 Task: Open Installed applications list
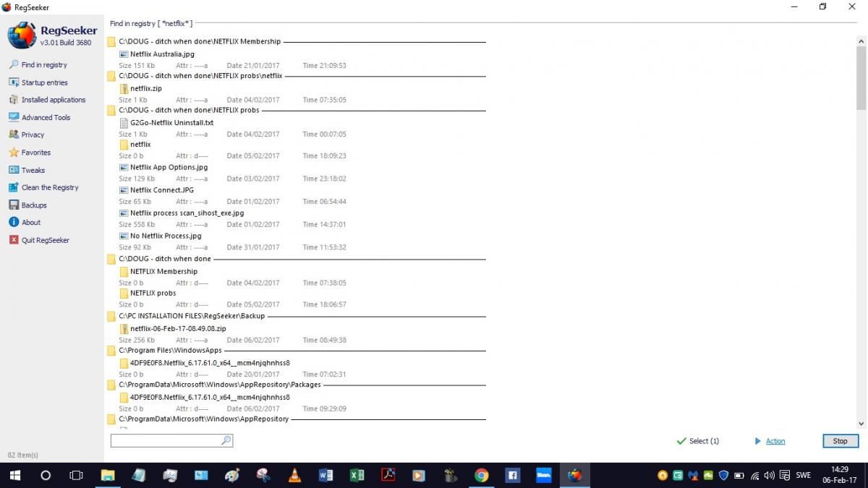54,100
